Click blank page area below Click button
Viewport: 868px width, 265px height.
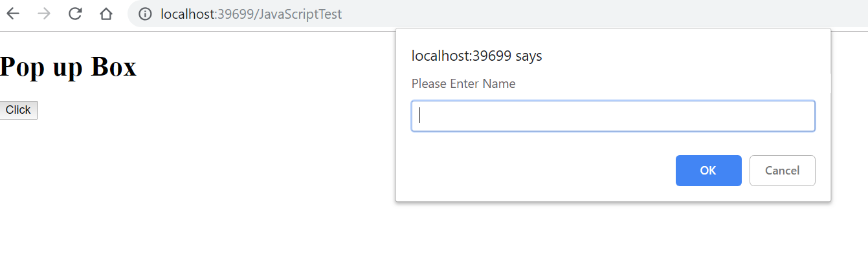click(x=194, y=194)
